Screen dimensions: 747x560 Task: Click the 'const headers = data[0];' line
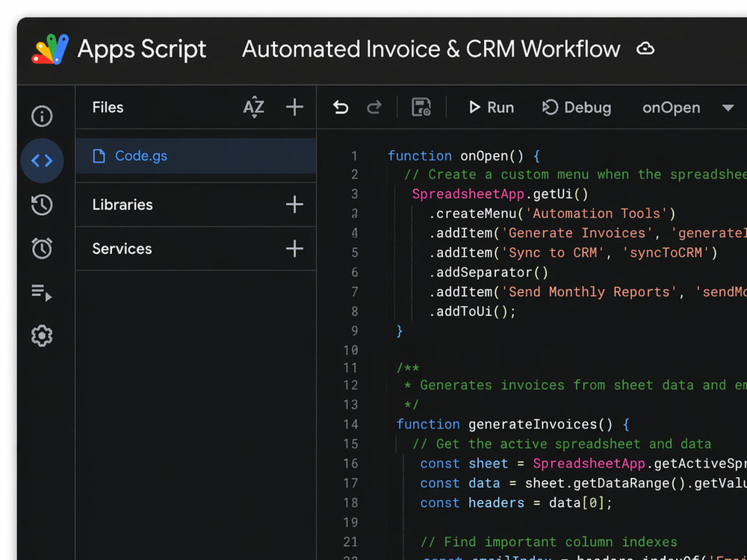point(516,503)
